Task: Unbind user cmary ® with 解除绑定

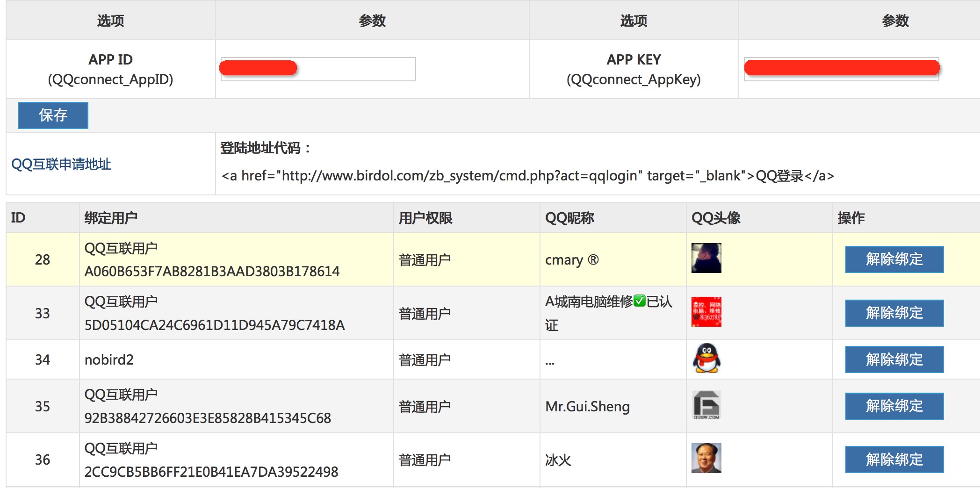Action: pyautogui.click(x=894, y=259)
